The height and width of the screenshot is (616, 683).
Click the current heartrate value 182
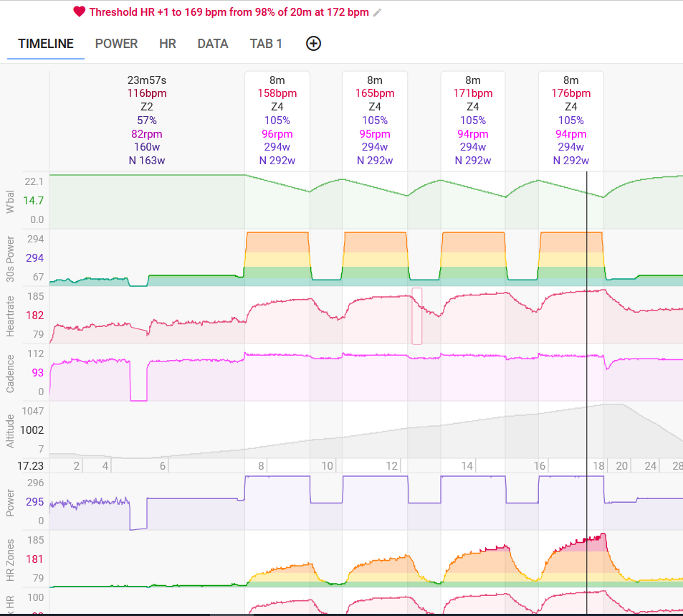click(x=35, y=316)
